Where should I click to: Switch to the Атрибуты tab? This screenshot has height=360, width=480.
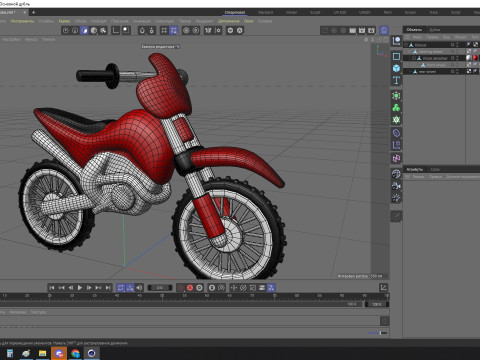pyautogui.click(x=414, y=169)
